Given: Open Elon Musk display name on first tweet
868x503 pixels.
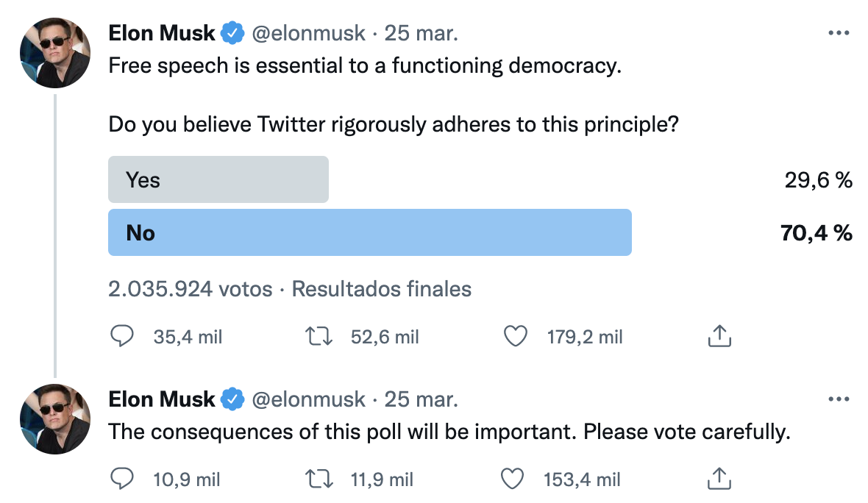Looking at the screenshot, I should click(162, 33).
